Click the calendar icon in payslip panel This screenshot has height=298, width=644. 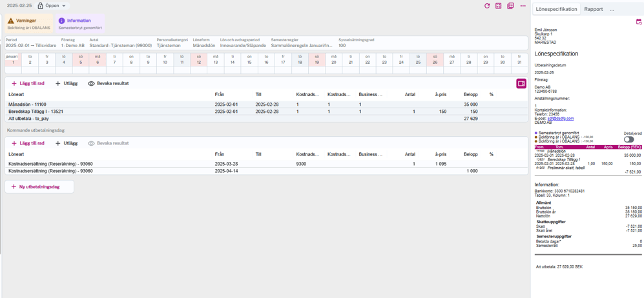pyautogui.click(x=638, y=22)
